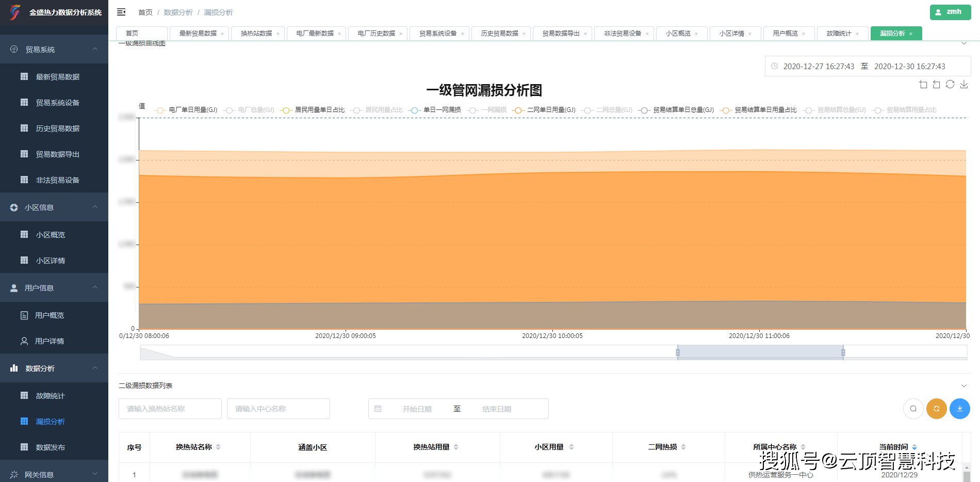Restore chart with the refresh icon
Viewport: 980px width, 482px height.
950,84
